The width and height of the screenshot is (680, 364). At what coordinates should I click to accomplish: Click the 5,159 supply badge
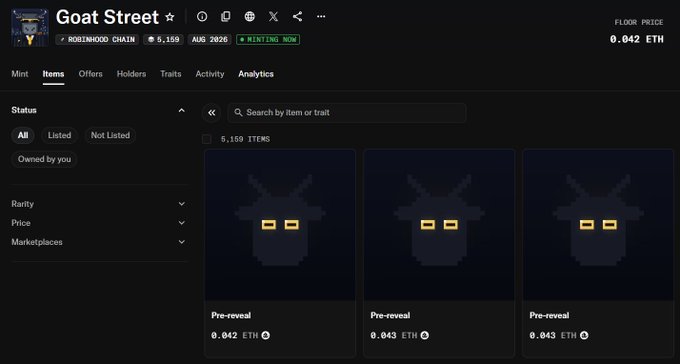[x=163, y=39]
